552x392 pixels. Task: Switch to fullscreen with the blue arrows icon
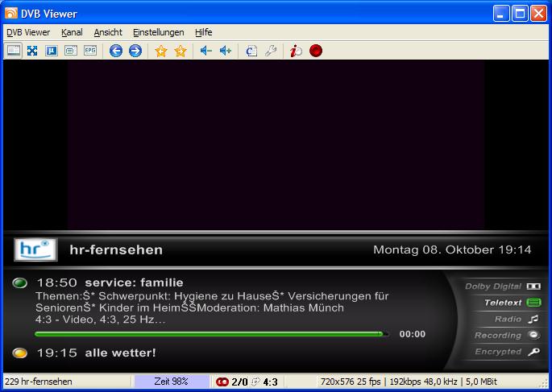click(32, 51)
